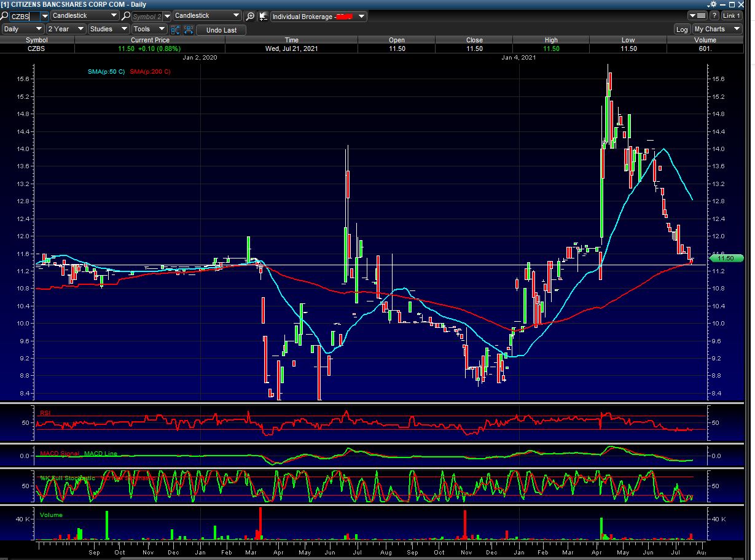This screenshot has width=755, height=560.
Task: Open the 2 Year time range dropdown
Action: [66, 29]
